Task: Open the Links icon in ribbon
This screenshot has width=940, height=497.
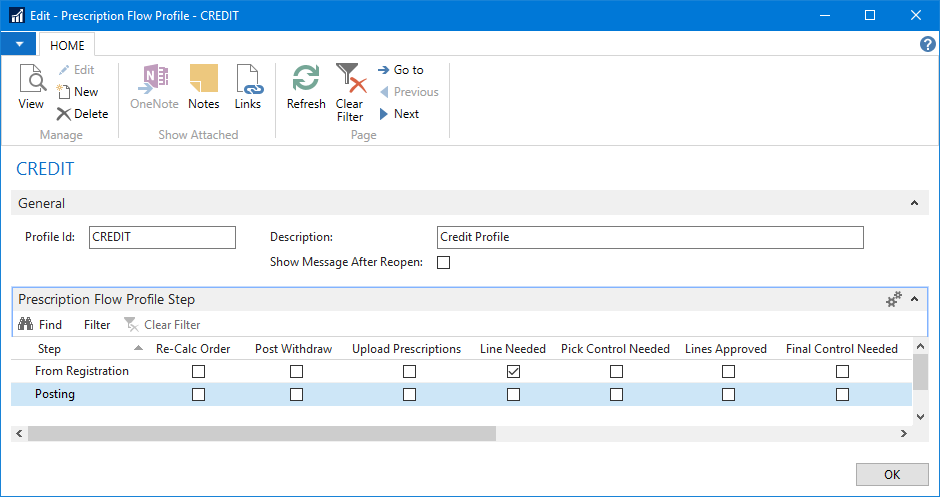Action: [247, 87]
